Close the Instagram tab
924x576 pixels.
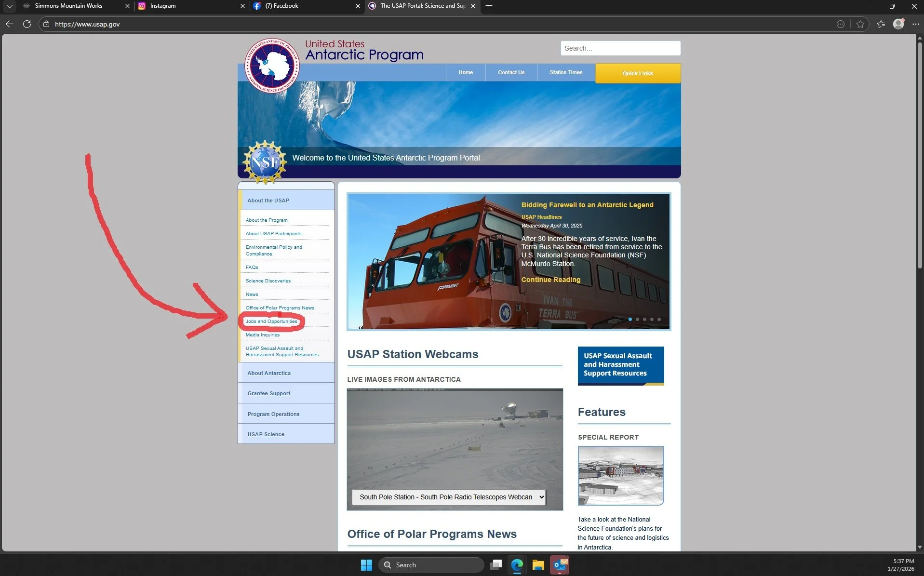242,6
